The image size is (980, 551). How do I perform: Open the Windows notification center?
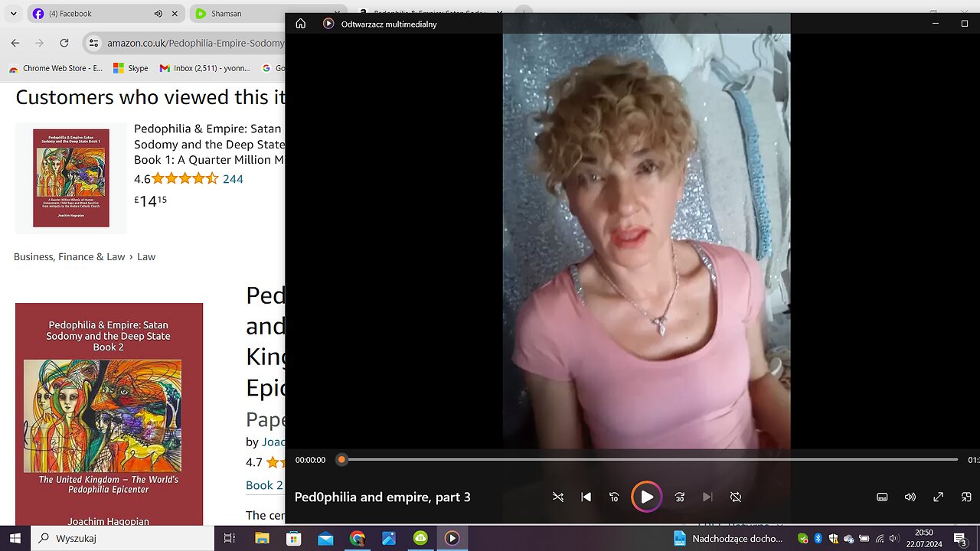tap(960, 539)
